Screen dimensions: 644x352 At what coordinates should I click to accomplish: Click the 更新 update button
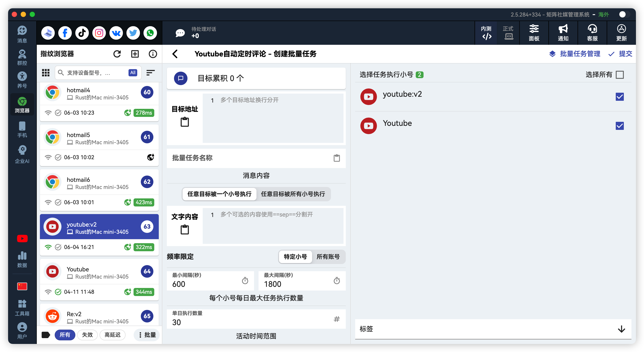621,33
